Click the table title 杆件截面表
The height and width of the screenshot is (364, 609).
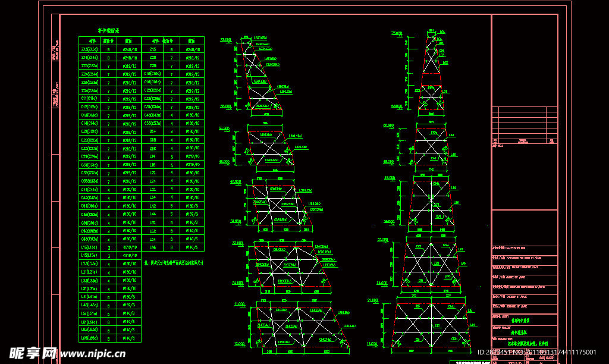coord(109,30)
